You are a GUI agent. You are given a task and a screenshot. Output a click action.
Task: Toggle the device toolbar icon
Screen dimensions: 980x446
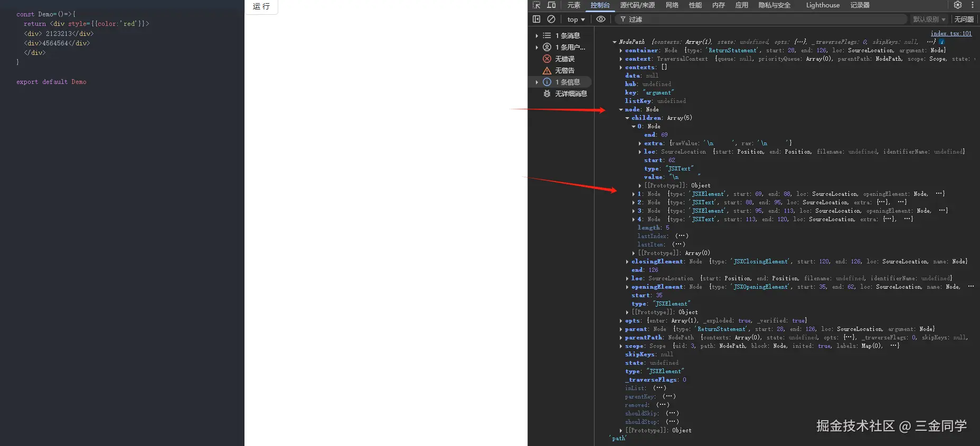click(551, 5)
